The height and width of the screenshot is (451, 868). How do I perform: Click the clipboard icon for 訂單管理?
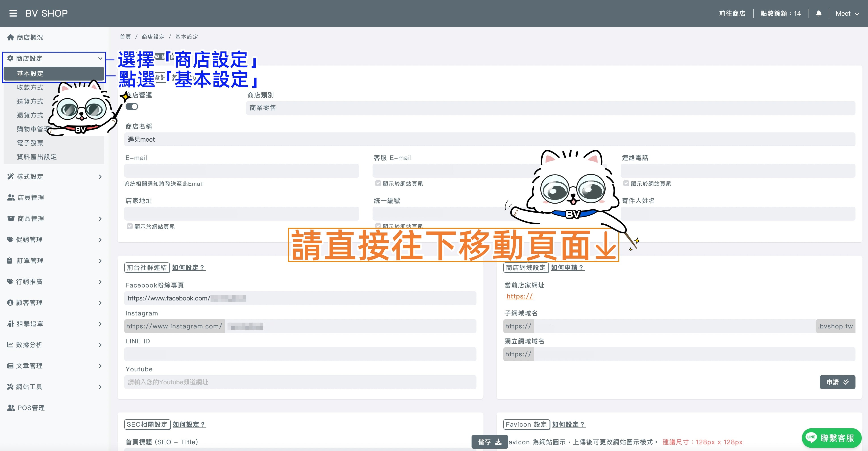pyautogui.click(x=10, y=261)
